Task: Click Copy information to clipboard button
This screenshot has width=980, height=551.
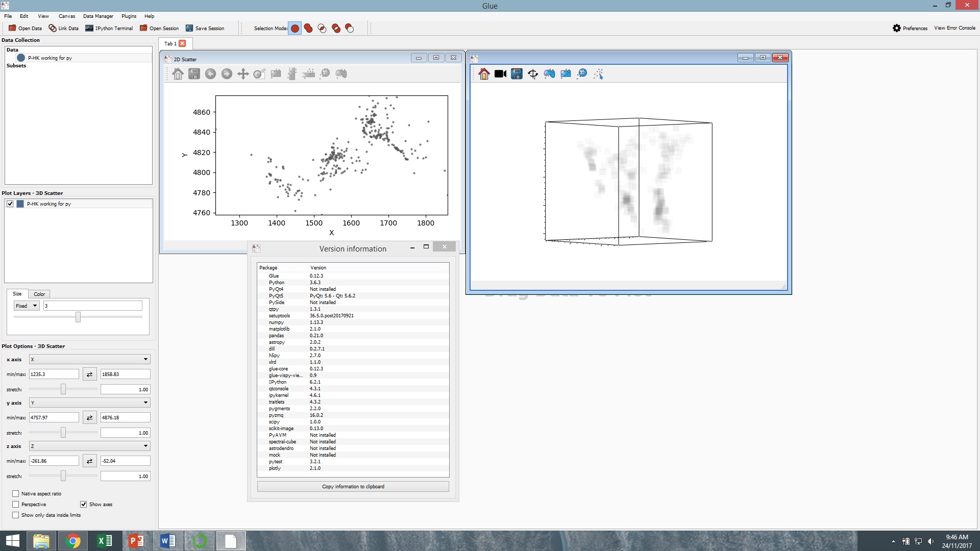Action: pyautogui.click(x=353, y=486)
